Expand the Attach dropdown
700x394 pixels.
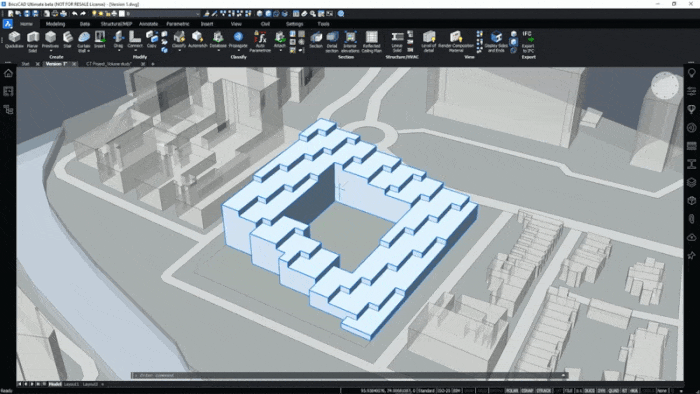[280, 51]
